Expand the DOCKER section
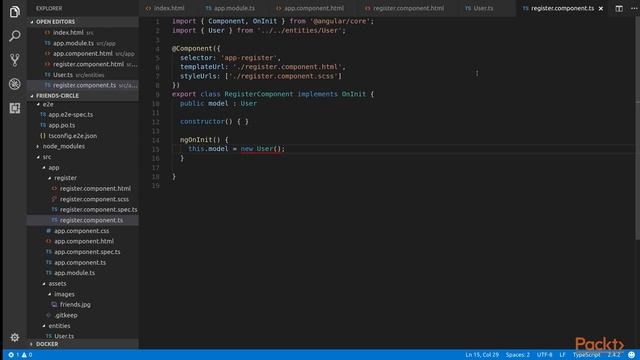Viewport: 640px width, 360px height. click(x=47, y=344)
